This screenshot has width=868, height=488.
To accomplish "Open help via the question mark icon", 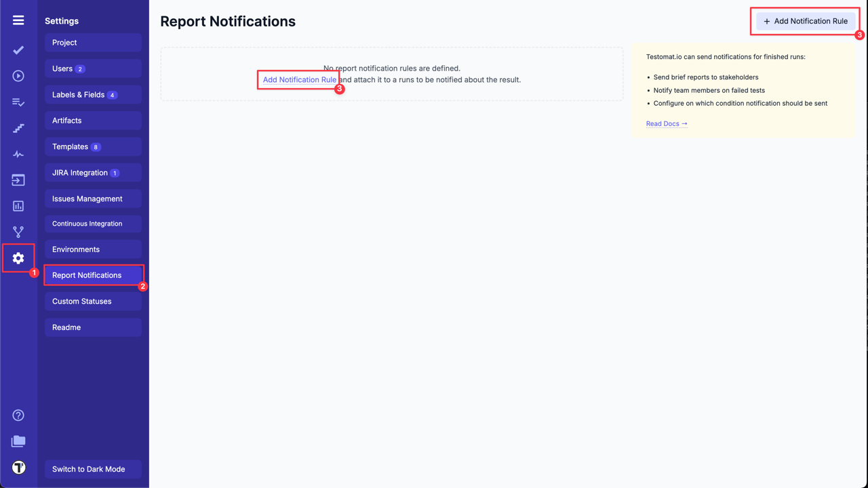I will pyautogui.click(x=18, y=415).
